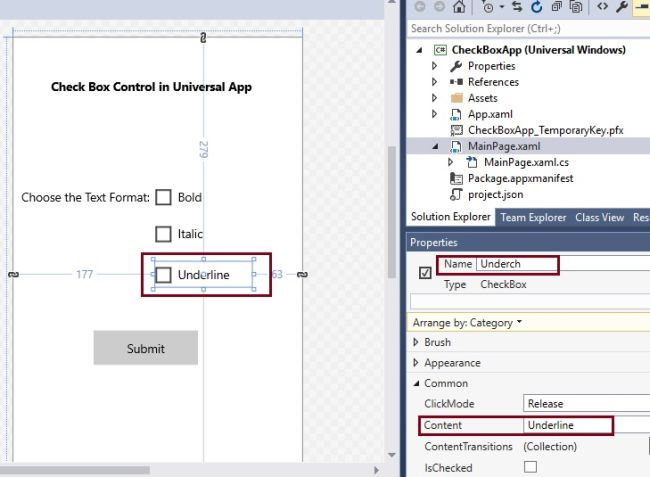
Task: Click the View Code icon
Action: pyautogui.click(x=603, y=6)
